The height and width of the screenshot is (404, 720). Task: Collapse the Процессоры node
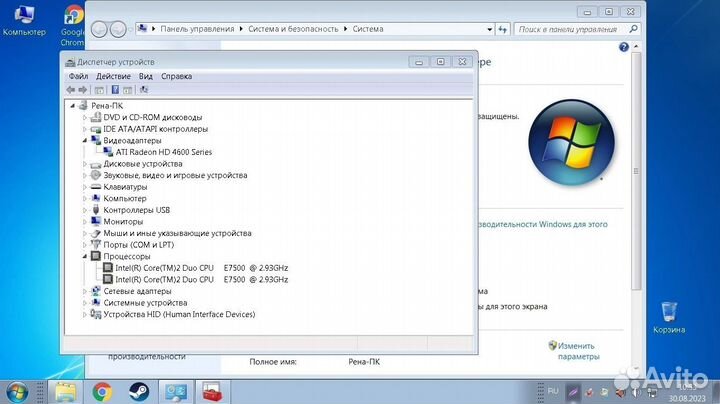tap(84, 256)
